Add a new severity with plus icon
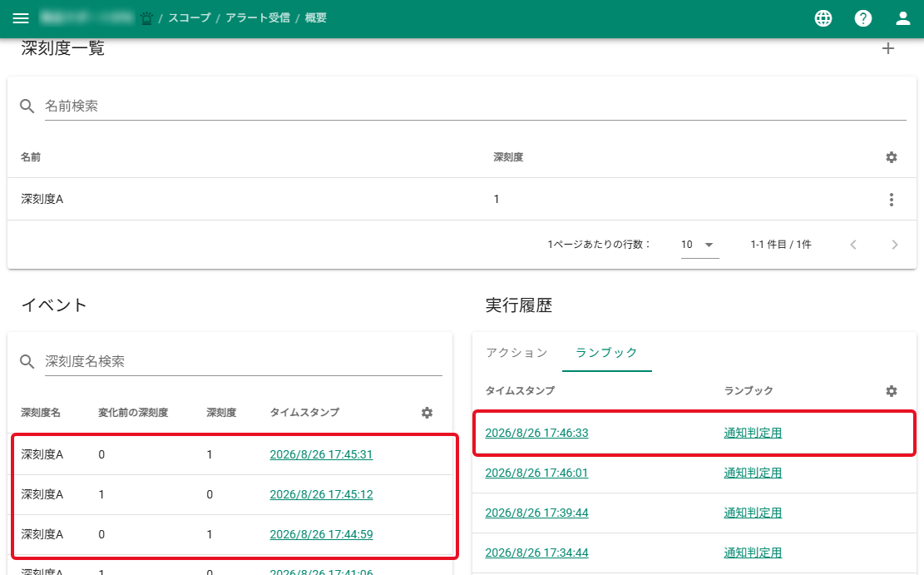Image resolution: width=924 pixels, height=575 pixels. point(888,48)
